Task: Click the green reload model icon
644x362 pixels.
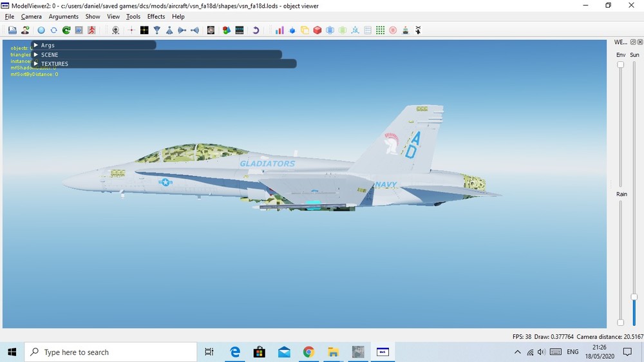Action: 66,30
